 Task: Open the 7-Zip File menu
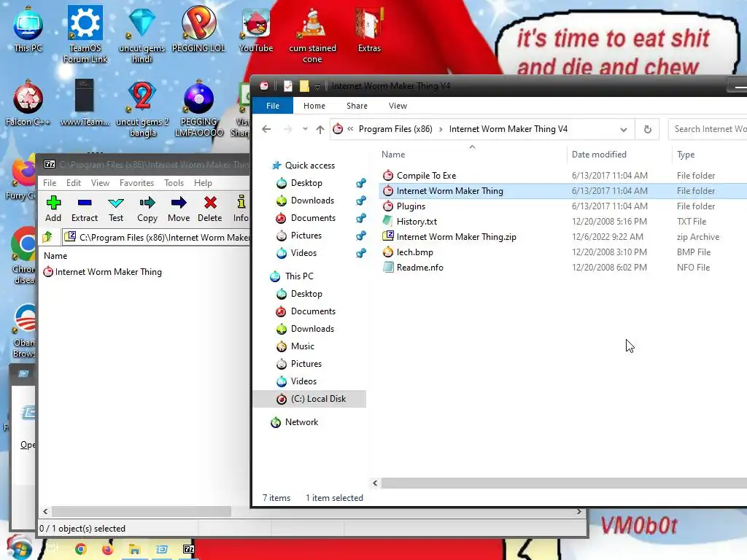(x=50, y=183)
